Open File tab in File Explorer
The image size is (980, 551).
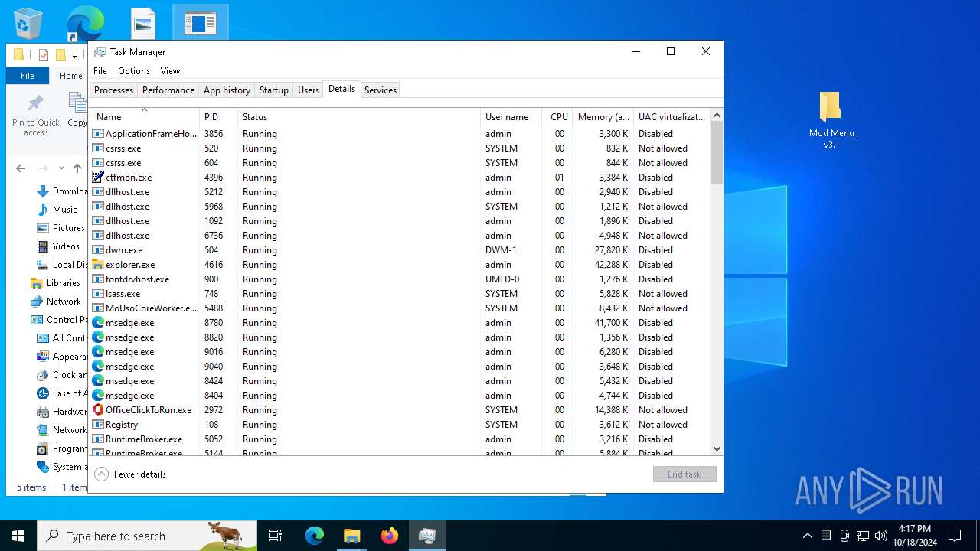[x=28, y=76]
